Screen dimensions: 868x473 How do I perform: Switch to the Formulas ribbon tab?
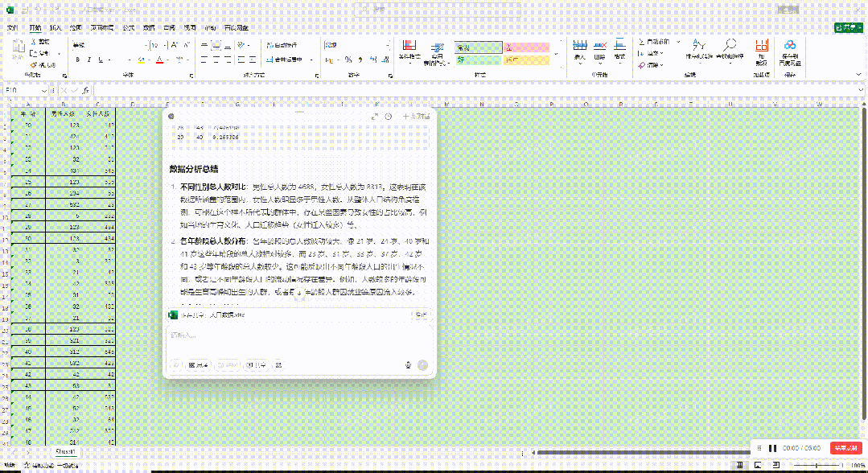pyautogui.click(x=129, y=27)
